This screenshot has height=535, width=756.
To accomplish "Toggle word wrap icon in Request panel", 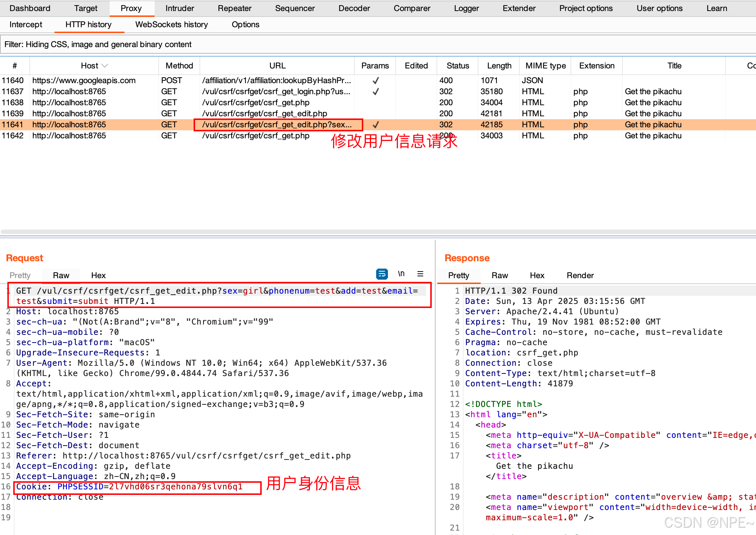I will tap(382, 274).
